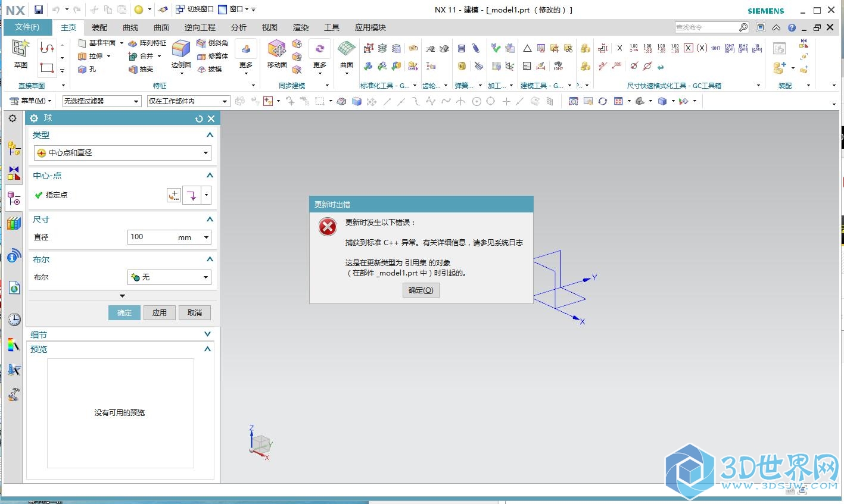The height and width of the screenshot is (504, 844).
Task: Open the Assembly Navigator sidebar icon
Action: (x=14, y=148)
